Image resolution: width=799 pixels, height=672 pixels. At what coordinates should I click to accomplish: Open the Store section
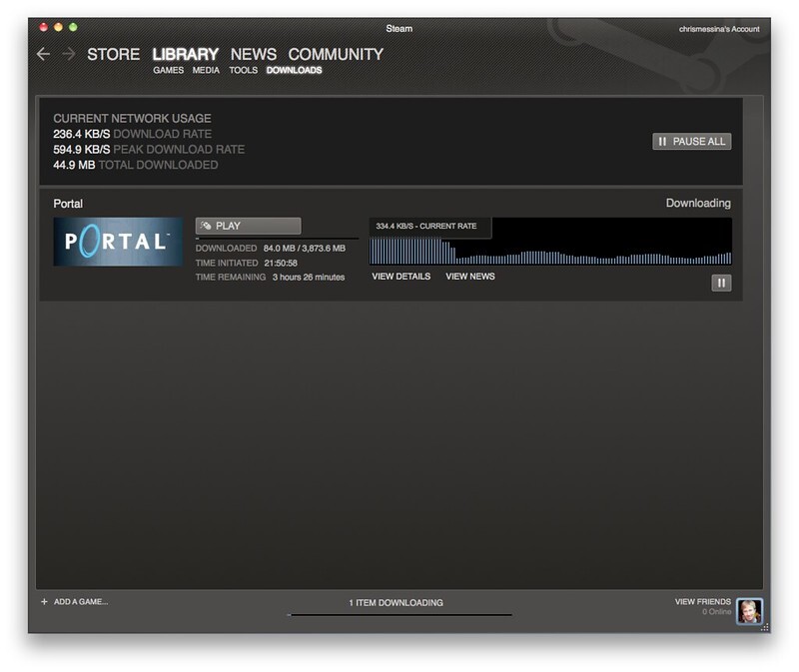113,54
